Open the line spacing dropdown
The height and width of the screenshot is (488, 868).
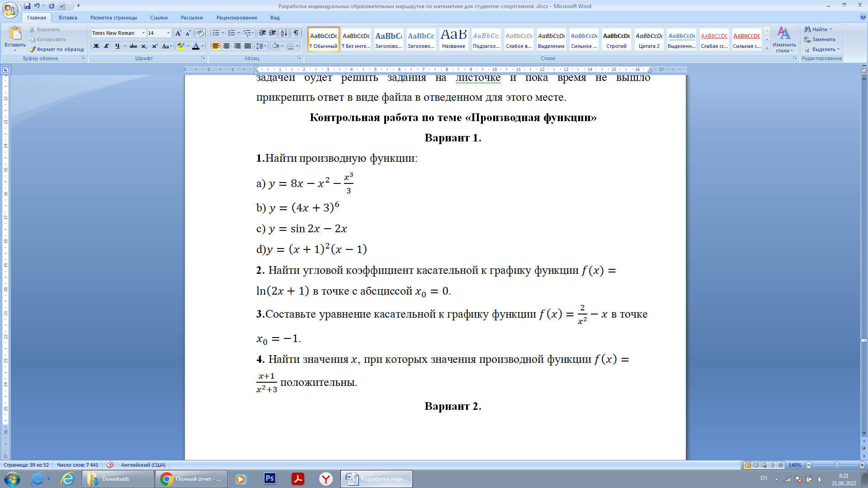click(261, 46)
